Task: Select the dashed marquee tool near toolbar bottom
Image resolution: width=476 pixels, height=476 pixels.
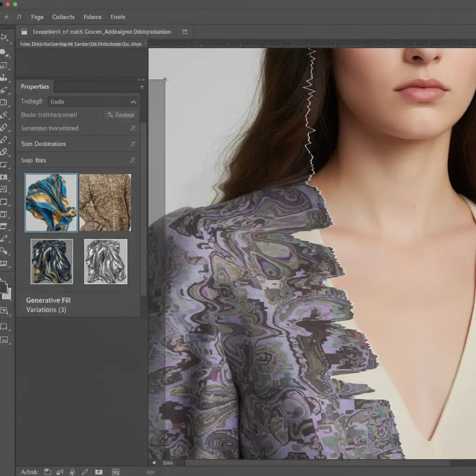Action: click(4, 326)
